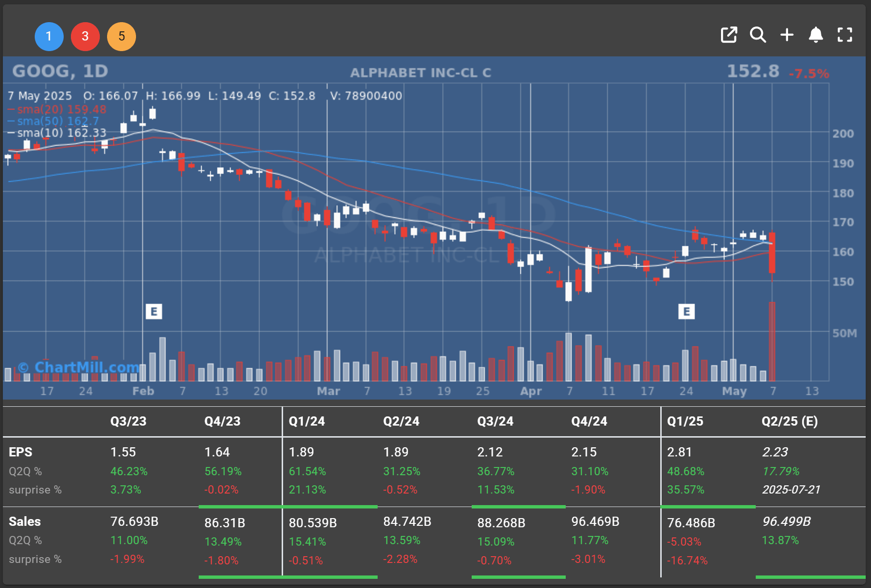Click the -7.5% change value
Image resolution: width=871 pixels, height=588 pixels.
809,74
